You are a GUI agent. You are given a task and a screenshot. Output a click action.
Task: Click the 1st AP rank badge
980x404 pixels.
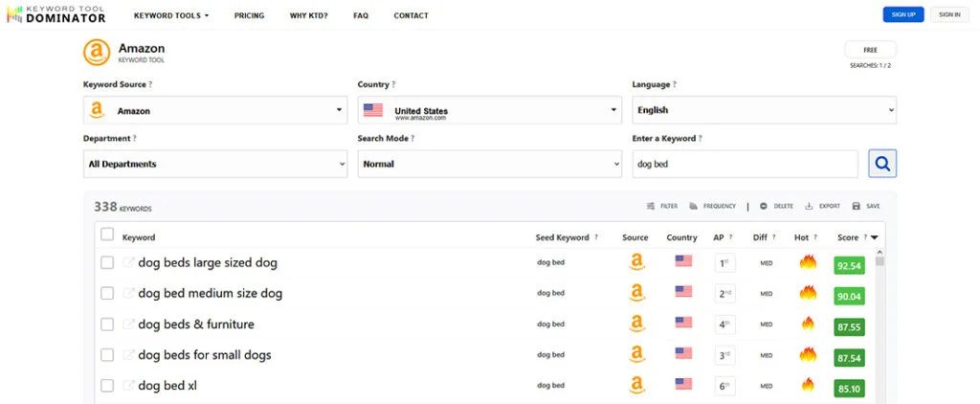tap(725, 263)
